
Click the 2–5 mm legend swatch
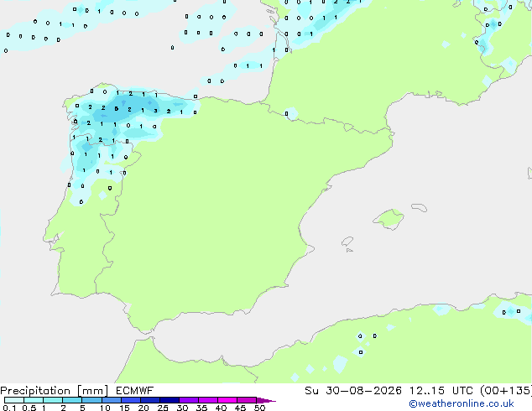pos(72,400)
